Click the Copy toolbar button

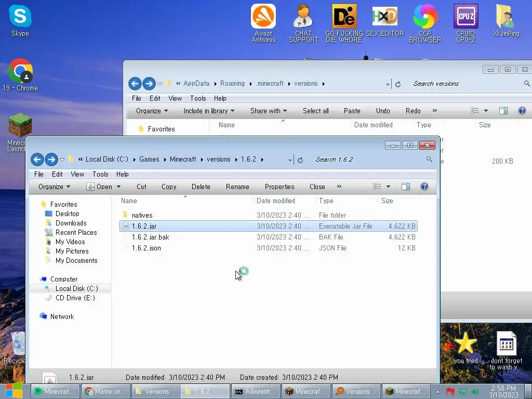[x=169, y=187]
